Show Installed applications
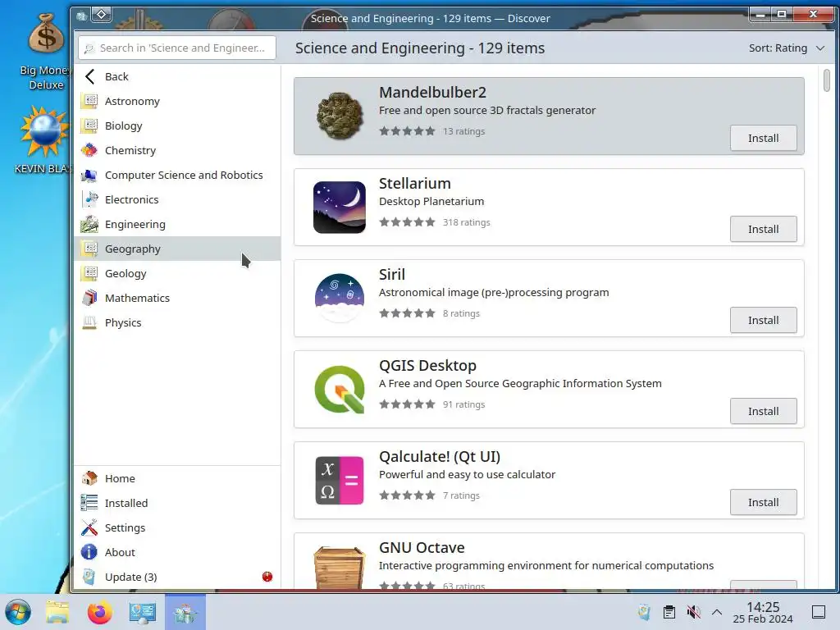This screenshot has height=630, width=840. tap(177, 503)
